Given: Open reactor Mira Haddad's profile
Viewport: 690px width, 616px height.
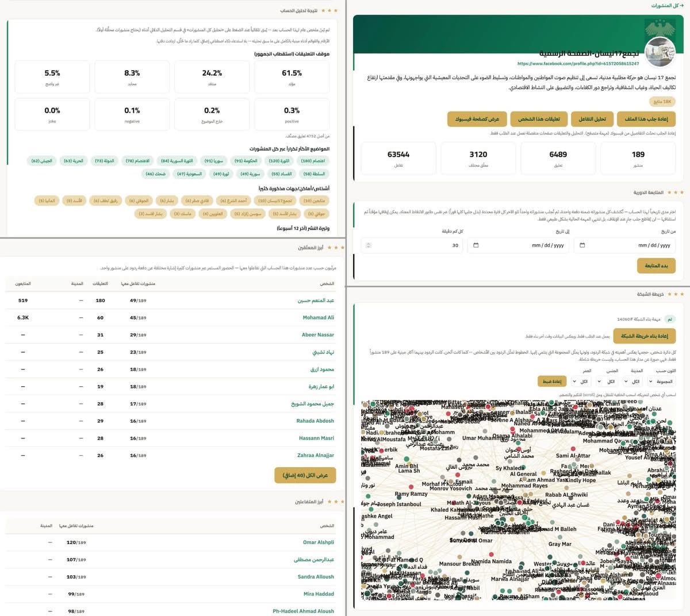Looking at the screenshot, I should (319, 594).
